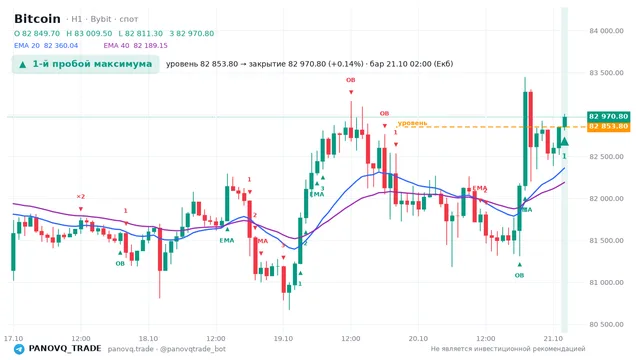The width and height of the screenshot is (640, 360).
Task: Click the orange уровень label on chart
Action: (412, 123)
